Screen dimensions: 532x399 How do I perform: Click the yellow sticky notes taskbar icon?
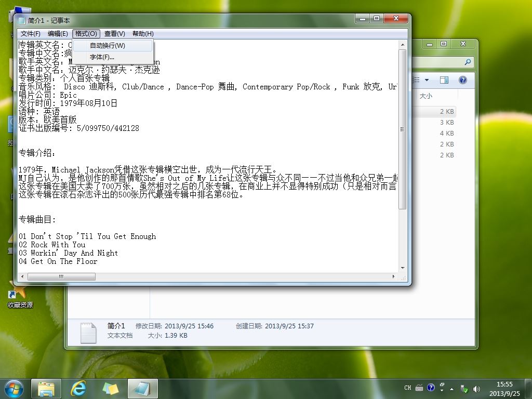[x=111, y=389]
